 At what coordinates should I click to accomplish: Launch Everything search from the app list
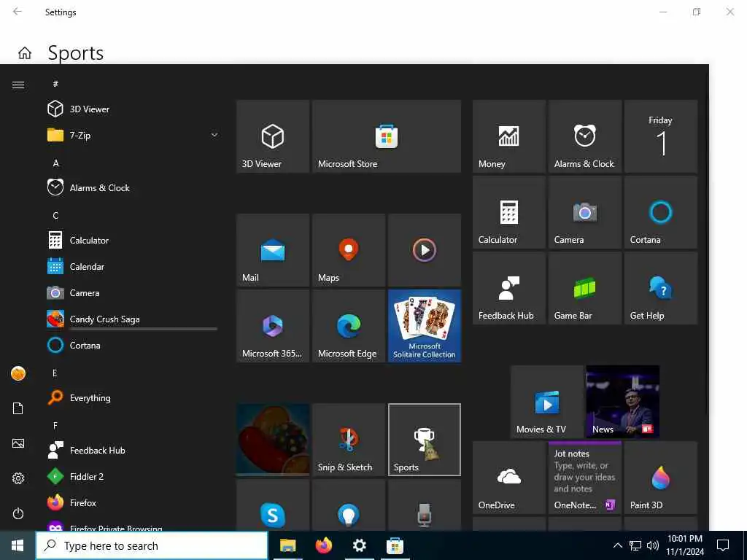pyautogui.click(x=132, y=397)
